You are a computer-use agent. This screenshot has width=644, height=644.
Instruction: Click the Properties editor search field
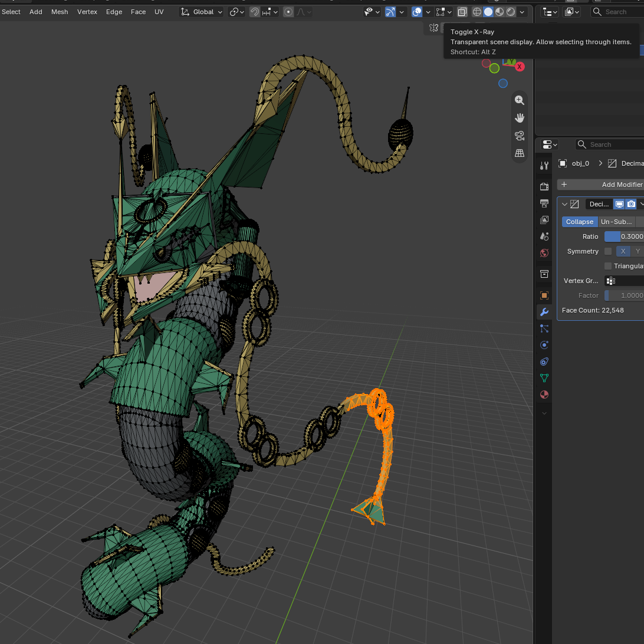click(610, 144)
